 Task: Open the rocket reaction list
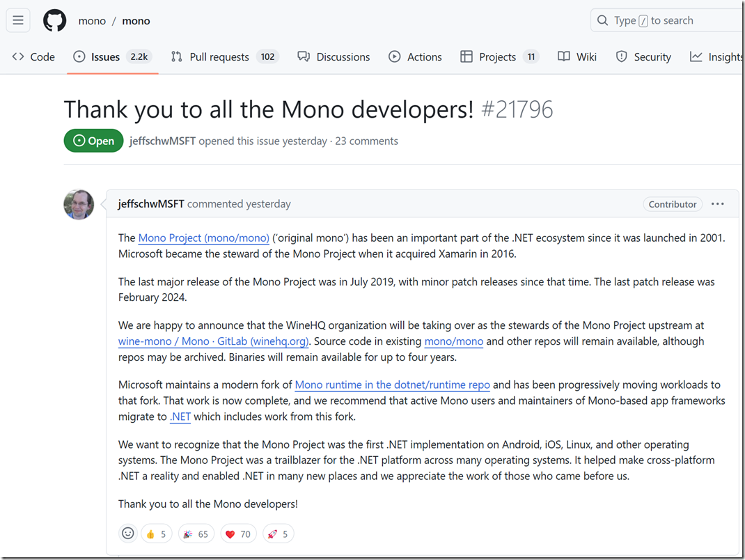point(278,533)
